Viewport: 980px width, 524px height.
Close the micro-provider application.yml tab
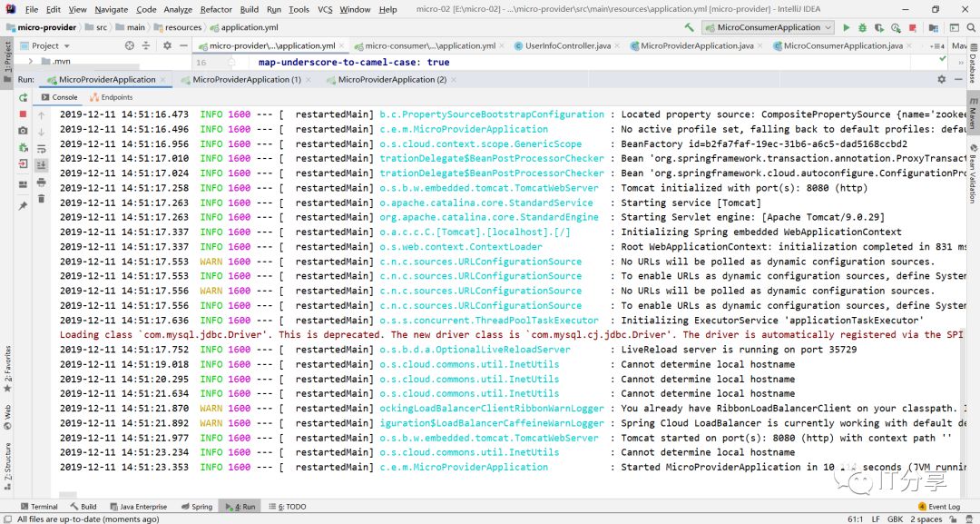pos(342,45)
